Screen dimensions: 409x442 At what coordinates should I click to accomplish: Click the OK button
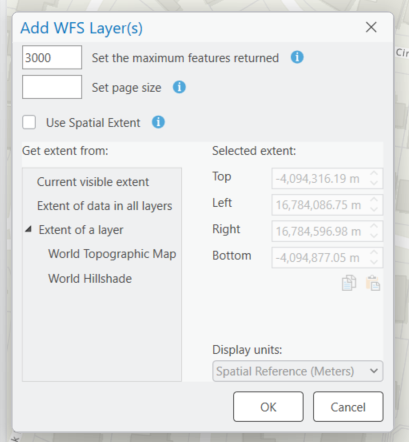268,407
